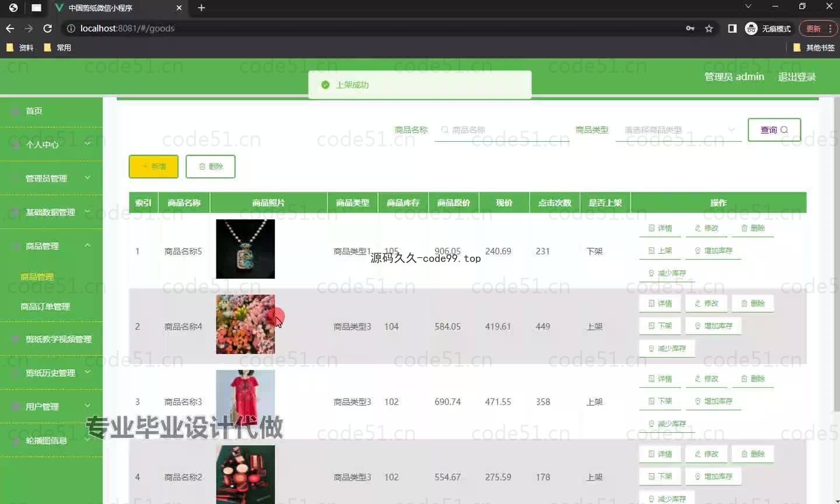The height and width of the screenshot is (504, 840).
Task: Click yellow 新增 add button
Action: pos(153,166)
